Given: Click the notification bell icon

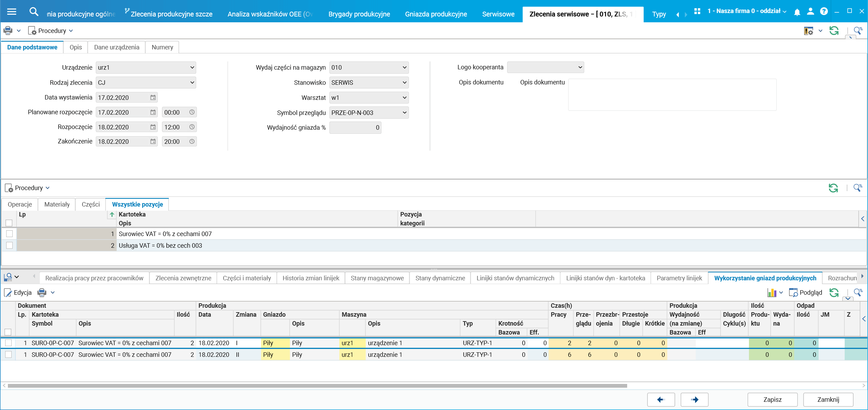Looking at the screenshot, I should [x=797, y=12].
